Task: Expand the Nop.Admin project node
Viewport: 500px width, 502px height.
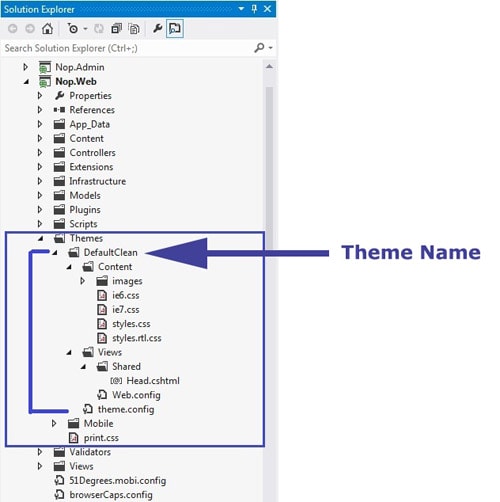Action: (x=26, y=67)
